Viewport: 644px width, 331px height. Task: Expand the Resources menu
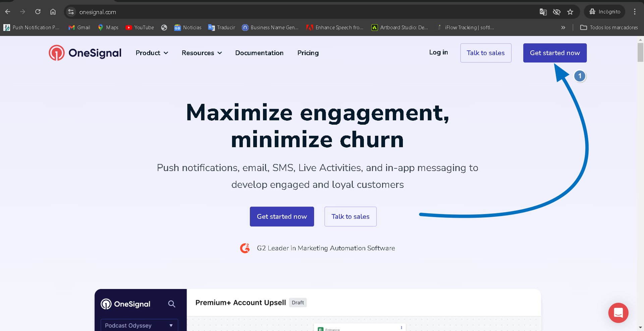202,53
